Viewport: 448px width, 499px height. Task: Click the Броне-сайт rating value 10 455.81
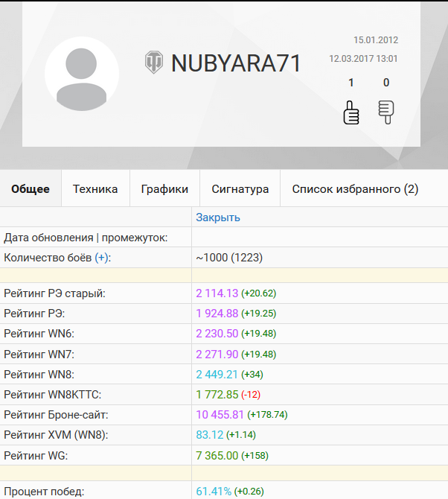[x=220, y=415]
